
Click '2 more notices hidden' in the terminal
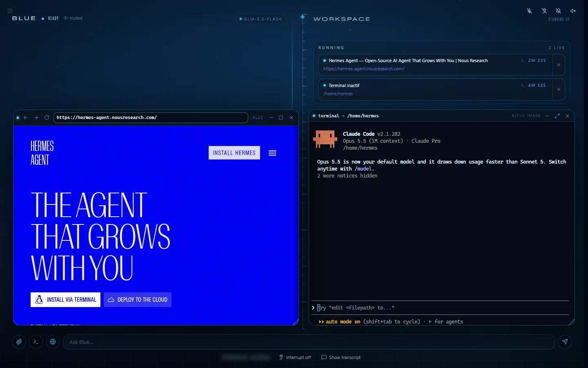pos(347,176)
